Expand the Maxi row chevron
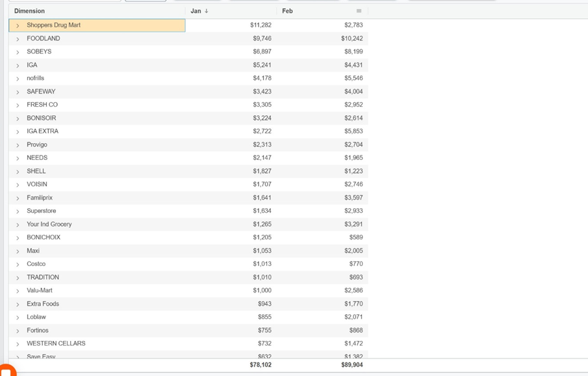This screenshot has width=588, height=376. pyautogui.click(x=18, y=251)
